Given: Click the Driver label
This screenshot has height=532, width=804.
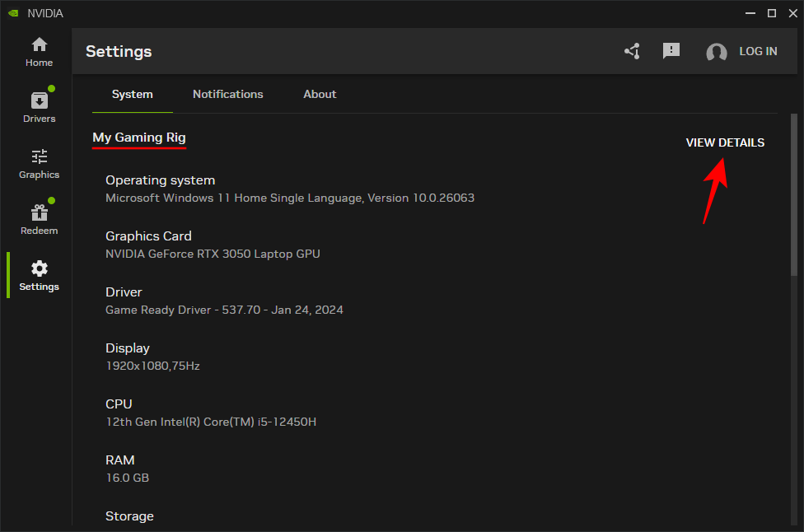Looking at the screenshot, I should point(124,292).
